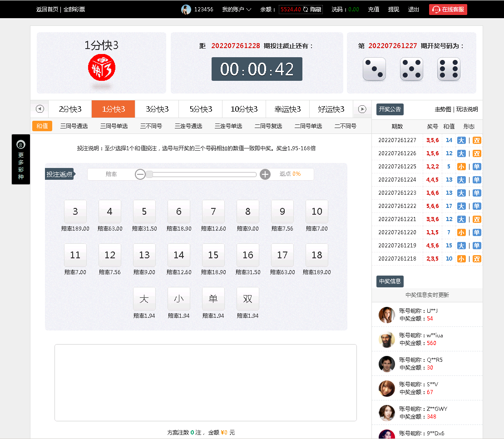
Task: Click the minus icon on odds slider
Action: click(x=140, y=174)
